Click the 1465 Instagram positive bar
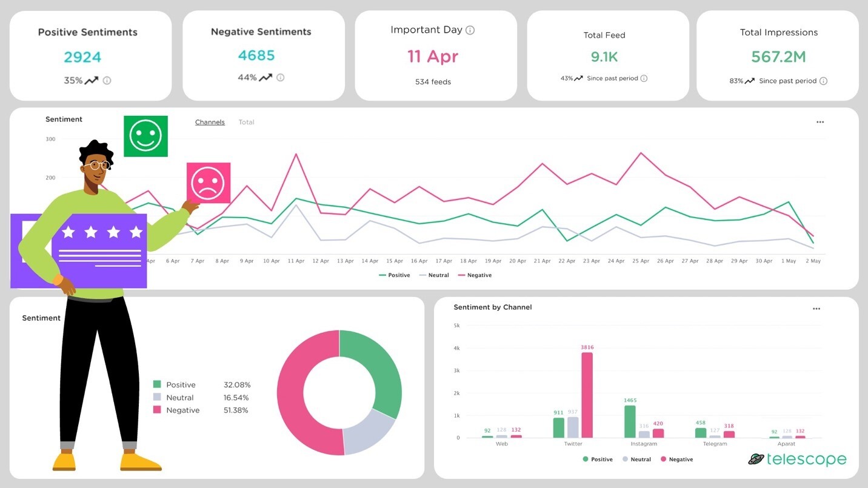The height and width of the screenshot is (488, 868). [x=630, y=421]
